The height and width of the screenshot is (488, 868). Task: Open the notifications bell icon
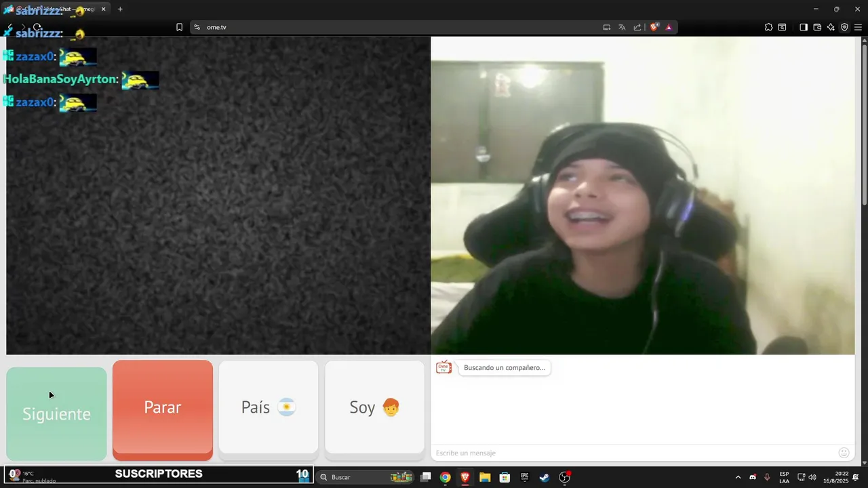click(x=856, y=477)
